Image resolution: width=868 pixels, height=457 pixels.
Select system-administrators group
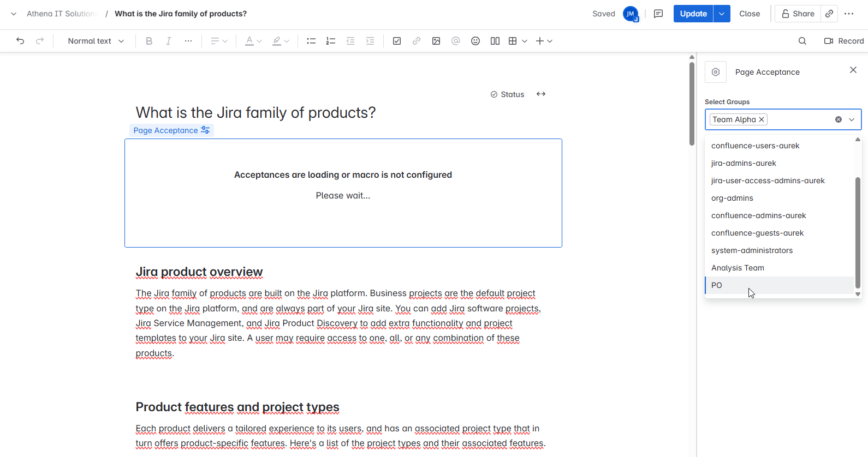tap(779, 250)
